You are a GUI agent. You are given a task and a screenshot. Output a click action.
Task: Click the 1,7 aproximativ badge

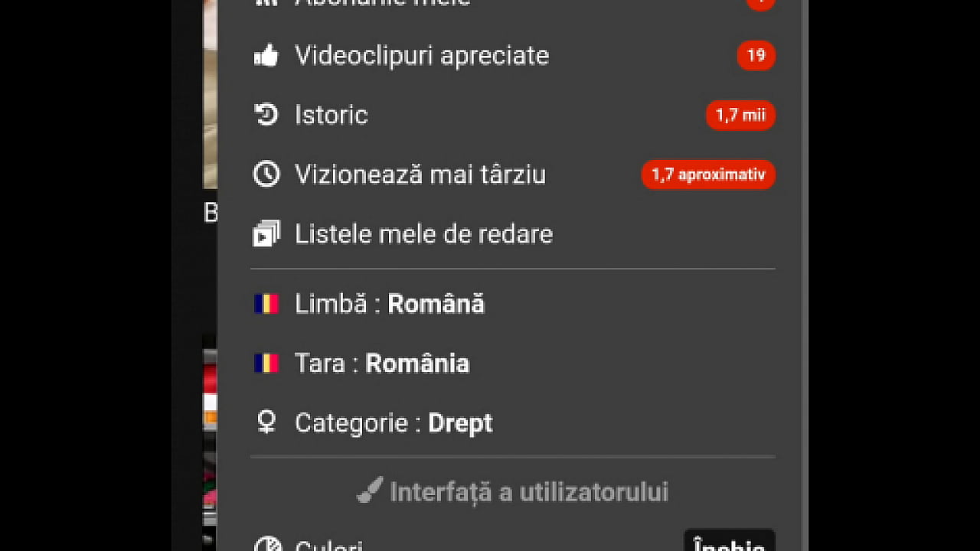click(x=707, y=174)
